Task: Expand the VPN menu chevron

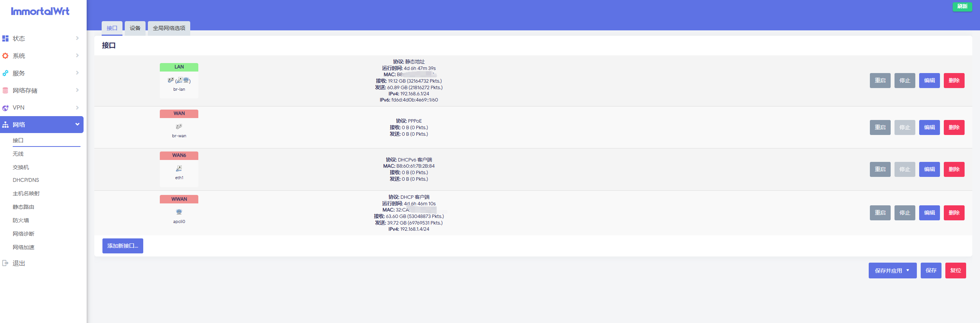Action: pos(77,108)
